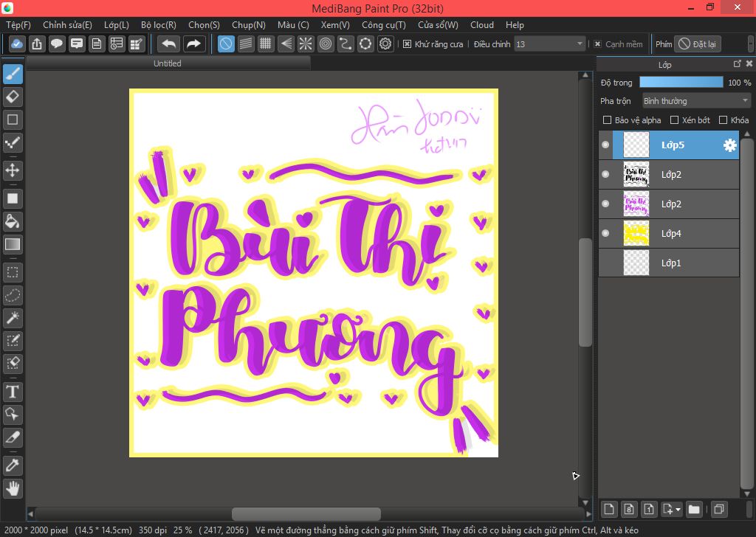
Task: Click the canvas horizontal scrollbar
Action: pos(306,514)
